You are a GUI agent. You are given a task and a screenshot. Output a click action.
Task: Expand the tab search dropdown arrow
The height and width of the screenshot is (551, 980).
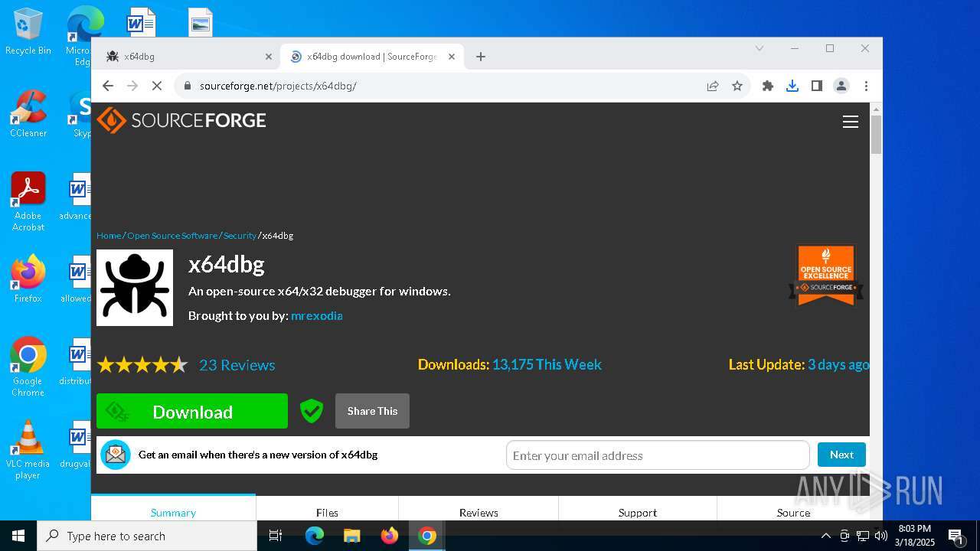tap(759, 48)
